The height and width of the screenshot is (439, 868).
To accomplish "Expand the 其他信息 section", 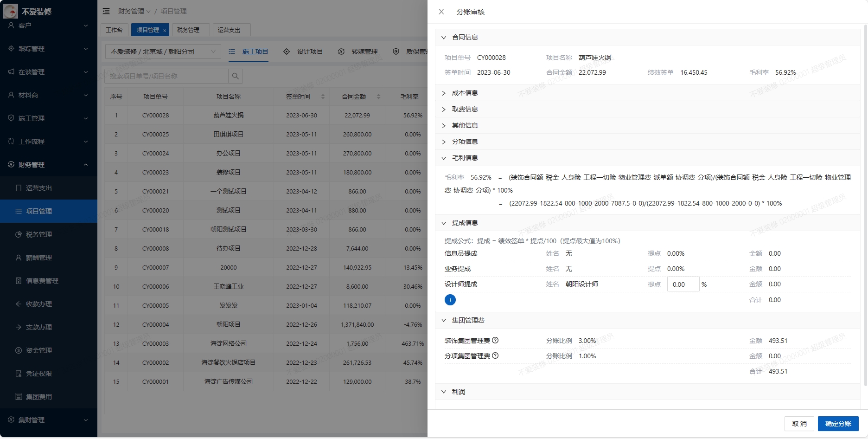I will tap(444, 125).
